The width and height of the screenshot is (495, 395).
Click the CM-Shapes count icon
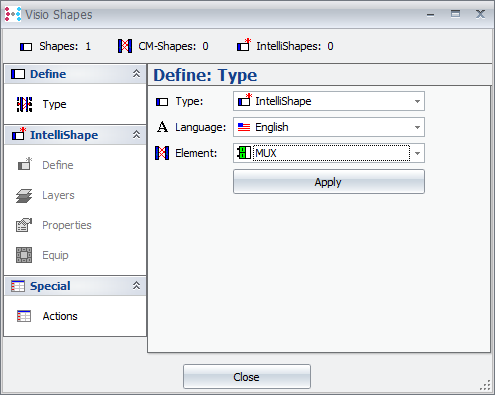click(x=125, y=46)
